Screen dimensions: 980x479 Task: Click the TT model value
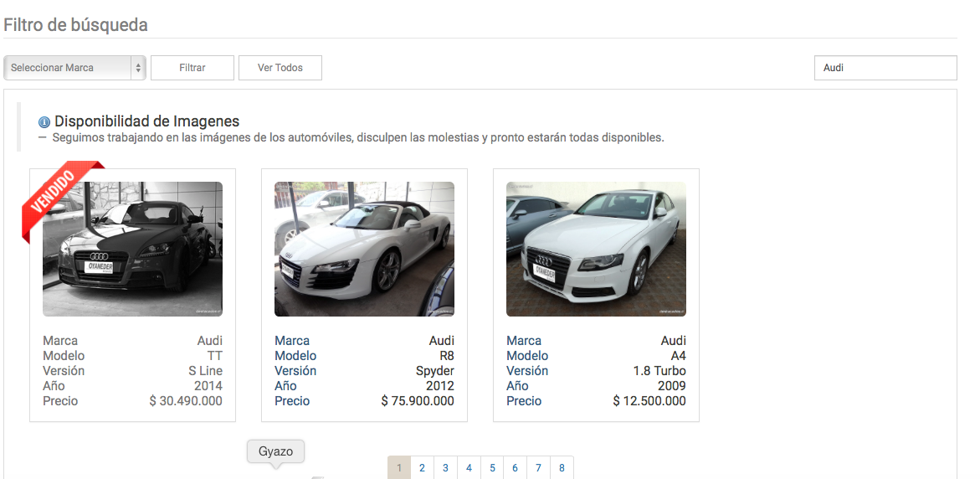click(214, 356)
